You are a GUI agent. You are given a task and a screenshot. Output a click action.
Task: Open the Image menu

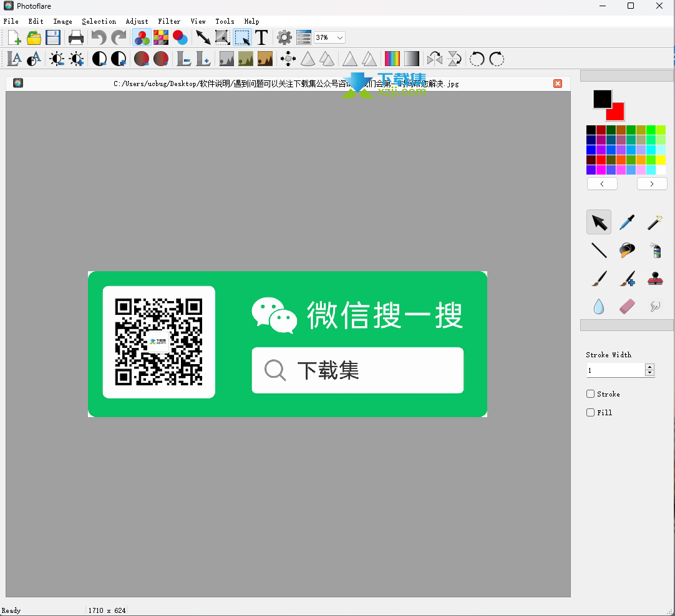click(x=62, y=21)
